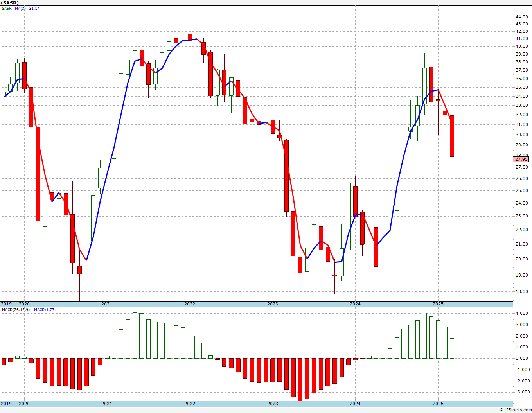This screenshot has height=413, width=532.
Task: Click 2025 on the price chart time axis
Action: (438, 304)
